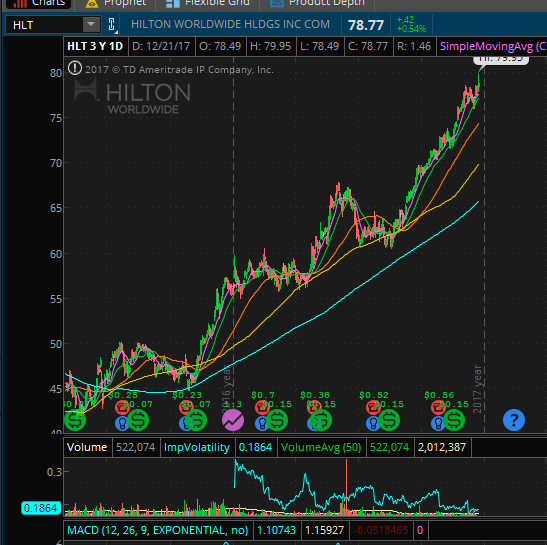Click the close value C: 78.77

point(368,46)
